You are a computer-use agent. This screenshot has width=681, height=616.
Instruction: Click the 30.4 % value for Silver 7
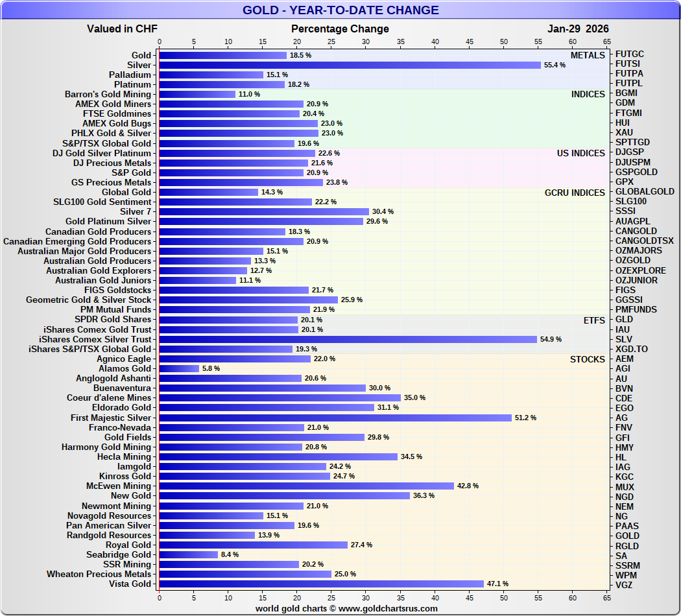click(383, 211)
